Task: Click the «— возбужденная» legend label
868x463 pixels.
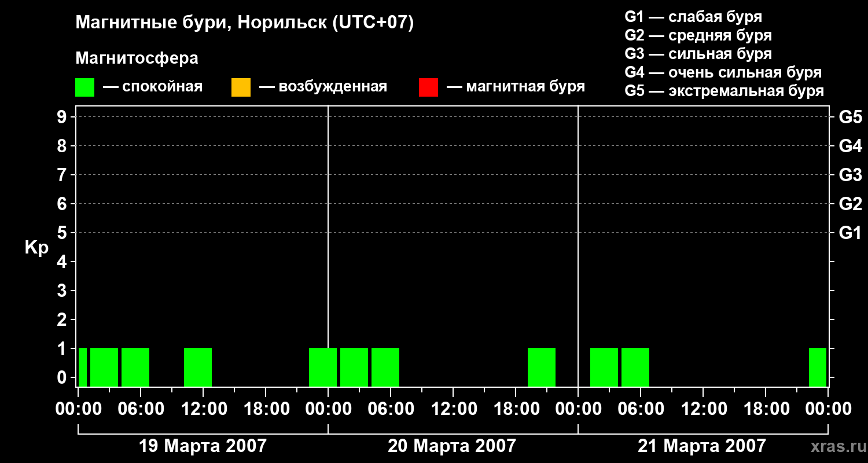Action: [323, 87]
